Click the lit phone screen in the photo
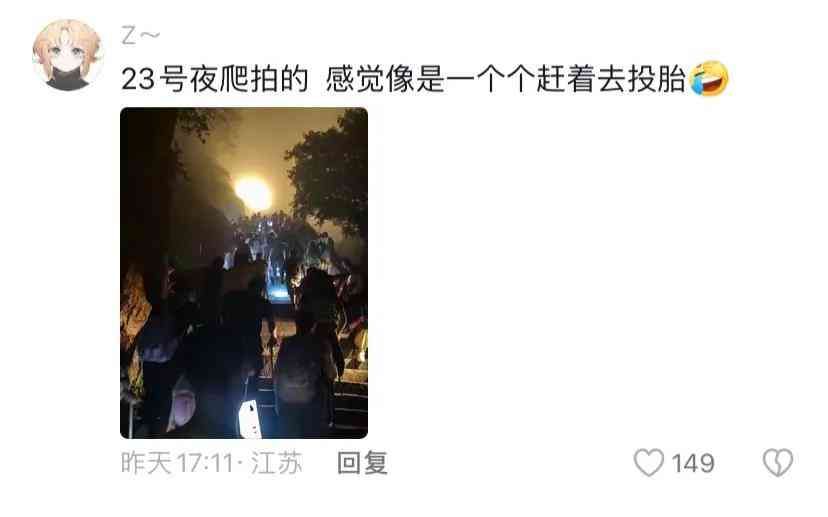828x517 pixels. point(249,419)
